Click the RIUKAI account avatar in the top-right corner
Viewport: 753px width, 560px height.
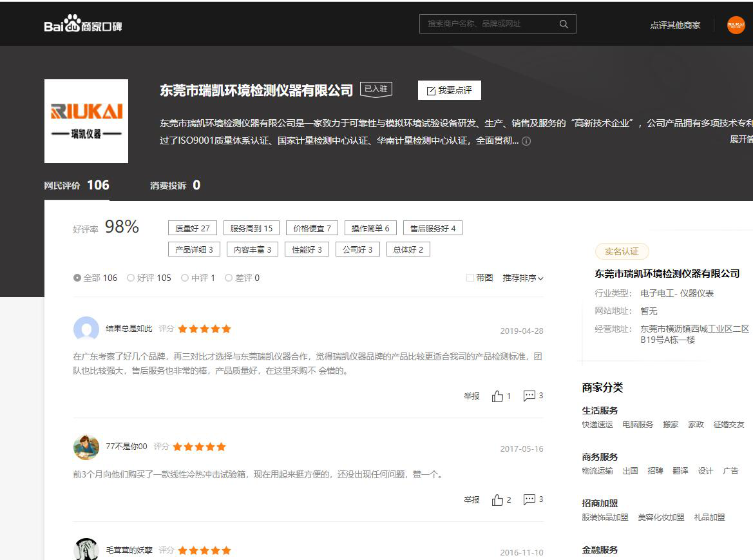pyautogui.click(x=736, y=24)
